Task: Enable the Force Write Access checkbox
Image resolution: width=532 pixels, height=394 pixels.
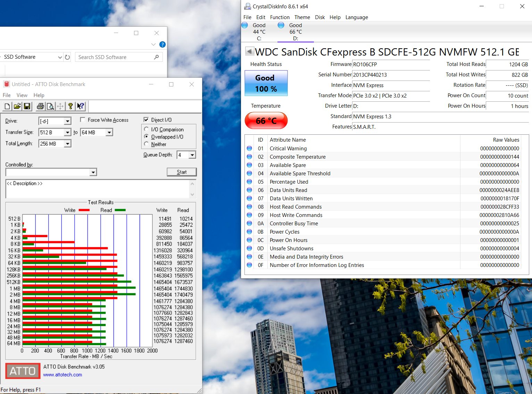Action: (x=83, y=120)
